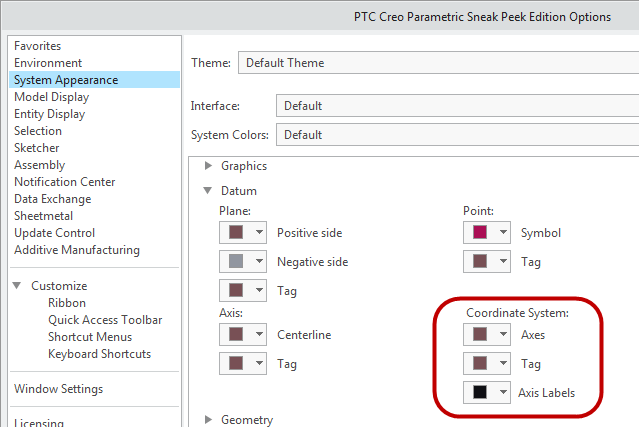Open Window Settings category
Image resolution: width=639 pixels, height=427 pixels.
(x=58, y=389)
